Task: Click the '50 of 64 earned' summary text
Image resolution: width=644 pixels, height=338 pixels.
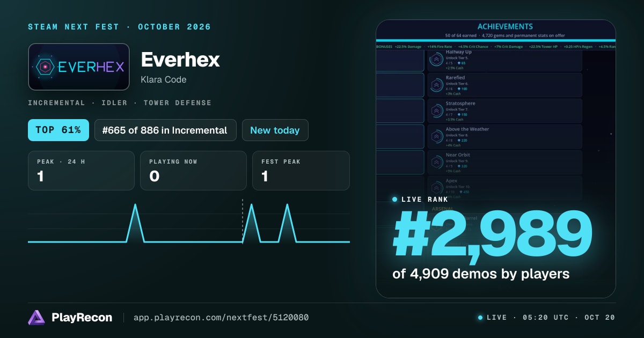Action: tap(460, 35)
